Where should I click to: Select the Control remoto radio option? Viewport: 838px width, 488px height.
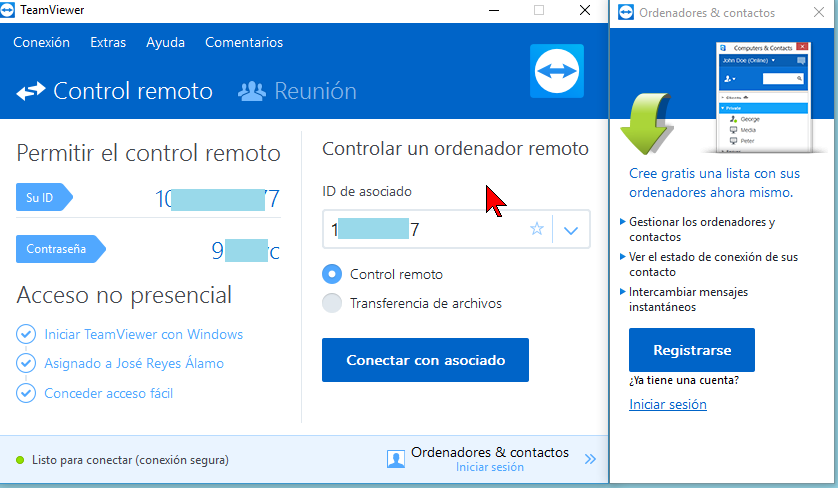click(332, 274)
